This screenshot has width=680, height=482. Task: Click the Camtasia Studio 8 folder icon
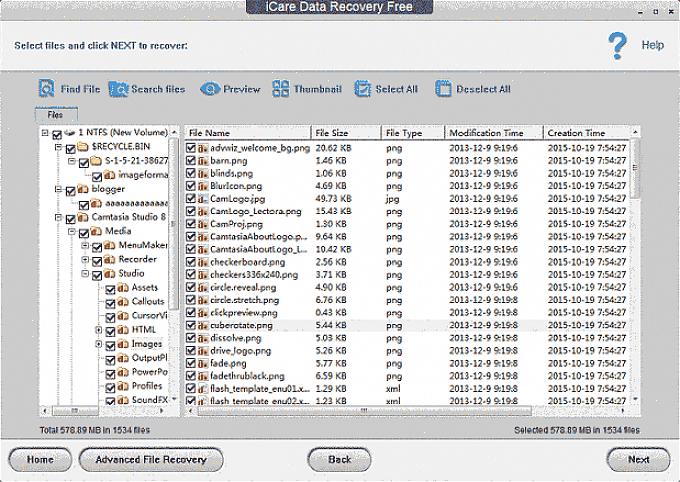(x=83, y=217)
